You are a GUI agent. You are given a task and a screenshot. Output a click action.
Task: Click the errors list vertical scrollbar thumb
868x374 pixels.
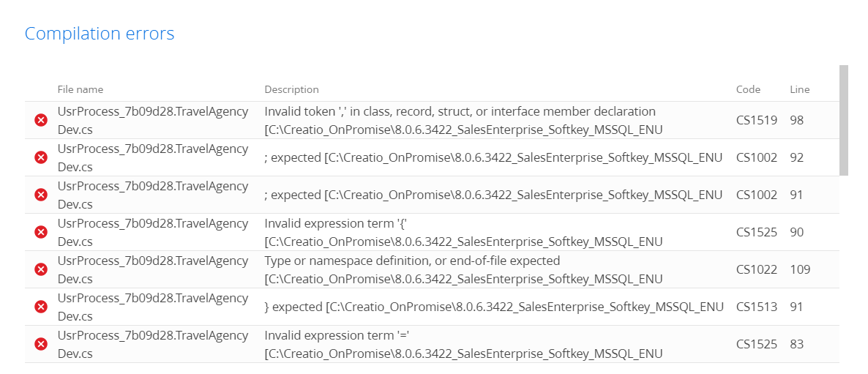point(843,120)
